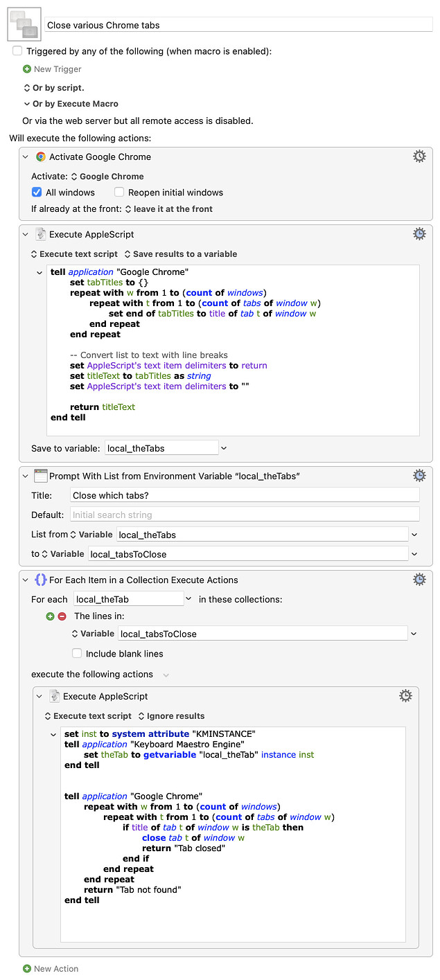Click green plus New Action icon
The image size is (440, 980).
(27, 969)
